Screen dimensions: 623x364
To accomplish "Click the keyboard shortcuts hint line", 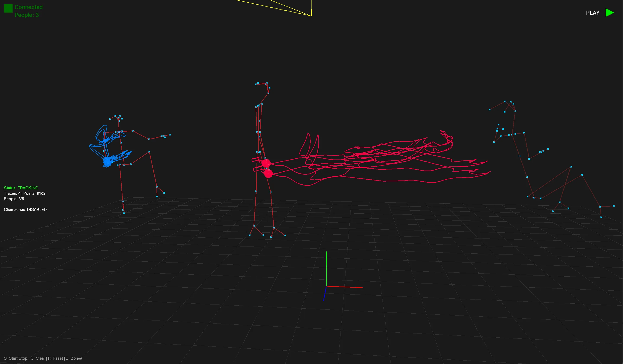I will tap(43, 358).
